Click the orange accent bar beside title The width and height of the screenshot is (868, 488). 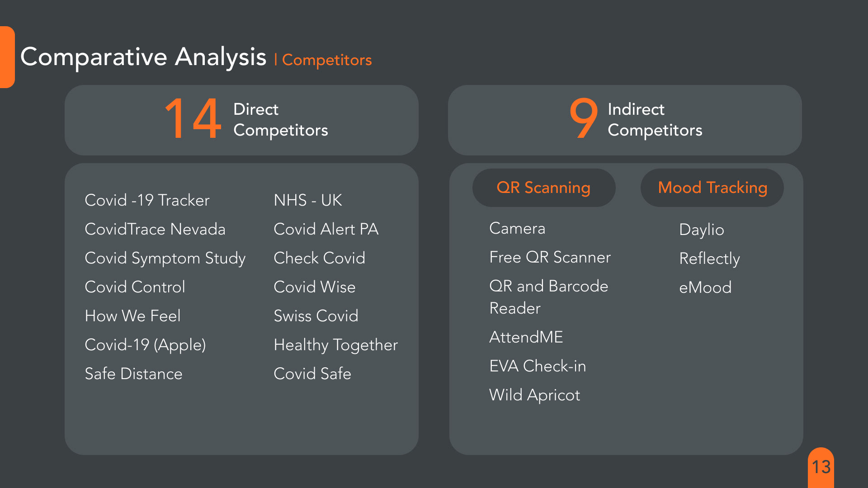coord(7,57)
